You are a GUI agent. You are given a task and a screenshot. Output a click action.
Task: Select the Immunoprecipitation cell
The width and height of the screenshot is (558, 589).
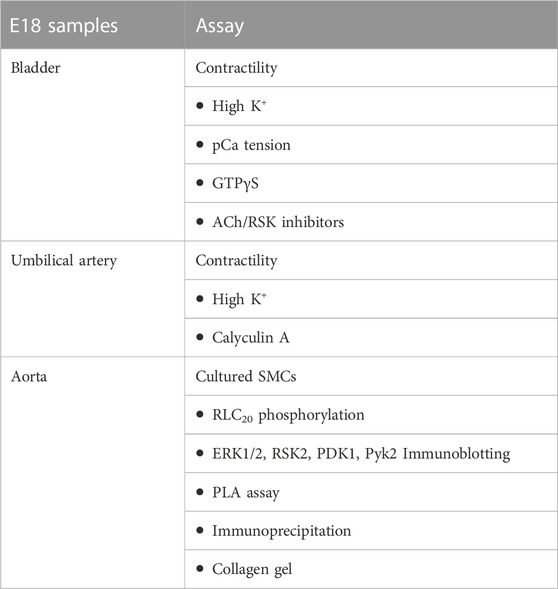click(x=371, y=530)
